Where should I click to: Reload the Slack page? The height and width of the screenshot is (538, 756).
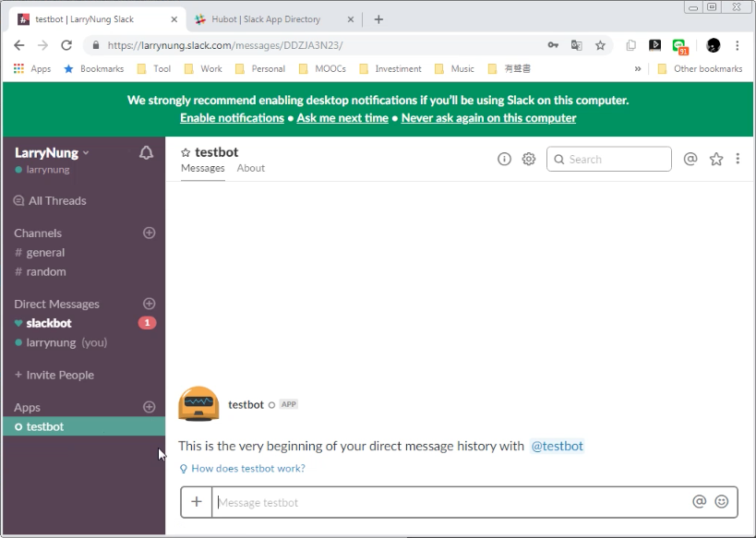click(66, 45)
